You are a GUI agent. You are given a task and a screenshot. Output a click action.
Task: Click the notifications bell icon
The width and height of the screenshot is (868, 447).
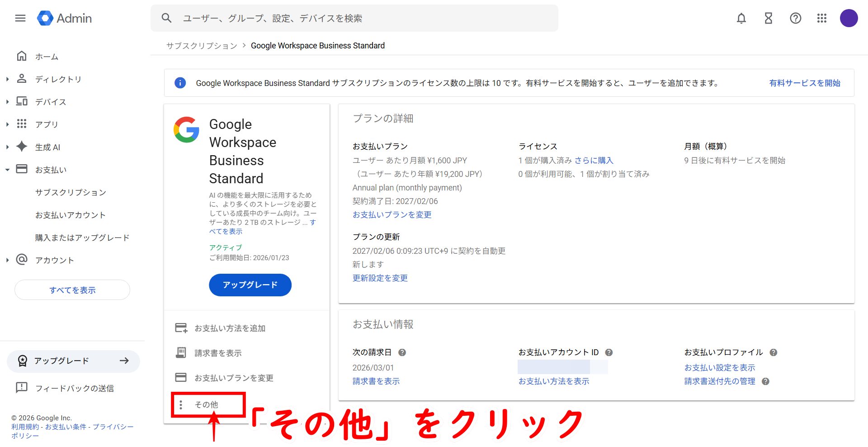(x=741, y=18)
